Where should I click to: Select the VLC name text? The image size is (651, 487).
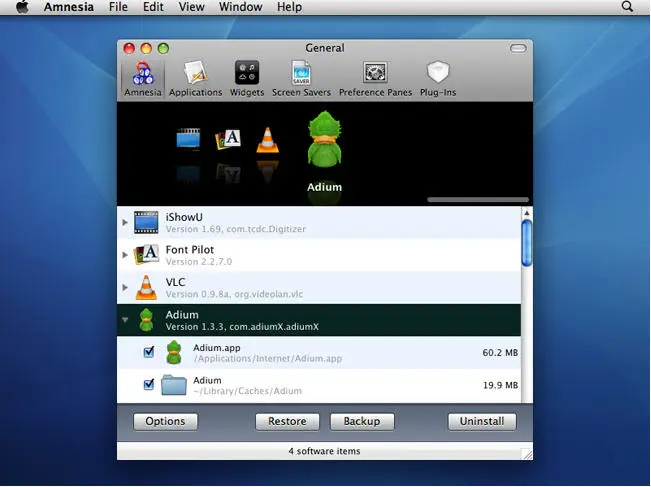click(x=175, y=282)
